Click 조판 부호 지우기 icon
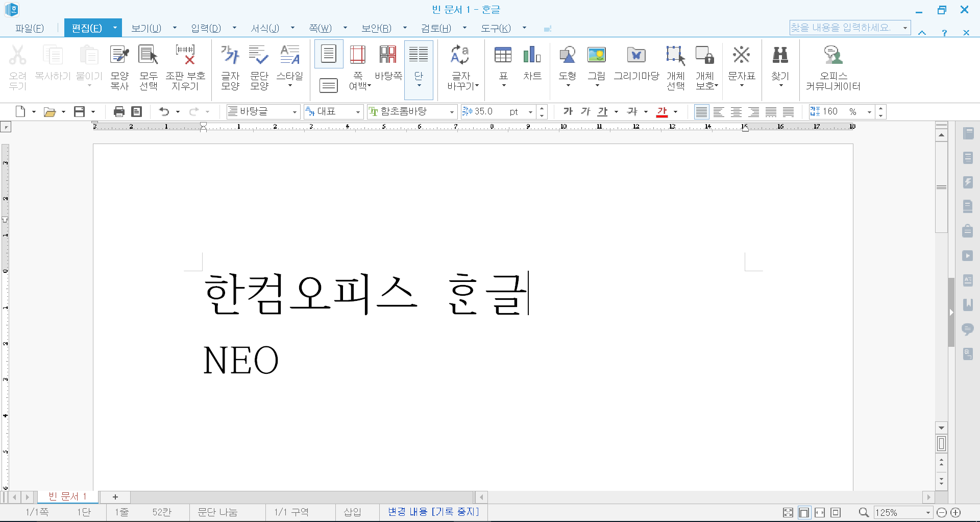The image size is (980, 522). click(x=185, y=67)
